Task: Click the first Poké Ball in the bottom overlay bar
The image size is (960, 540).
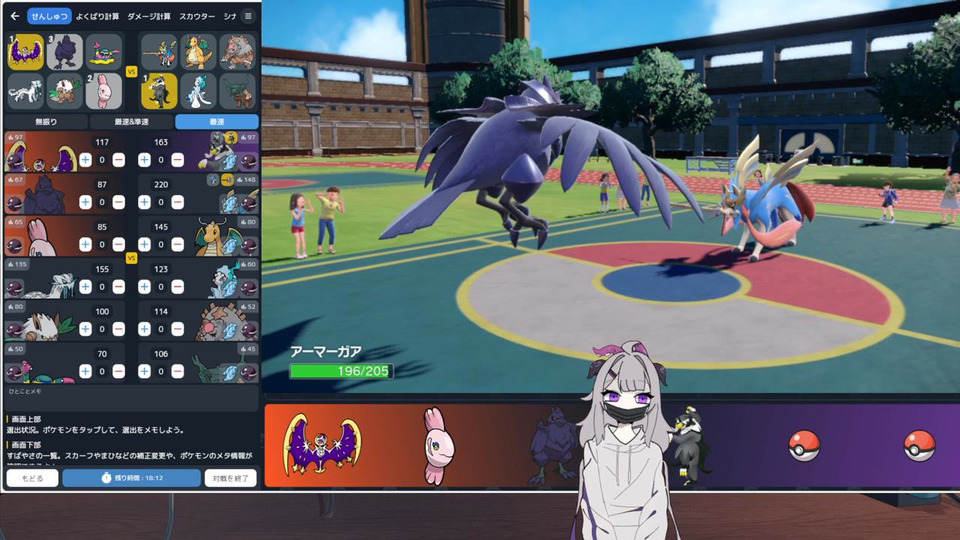Action: click(804, 445)
